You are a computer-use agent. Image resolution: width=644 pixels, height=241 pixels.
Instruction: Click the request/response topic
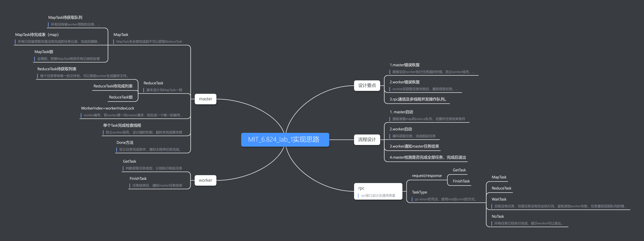(x=426, y=176)
